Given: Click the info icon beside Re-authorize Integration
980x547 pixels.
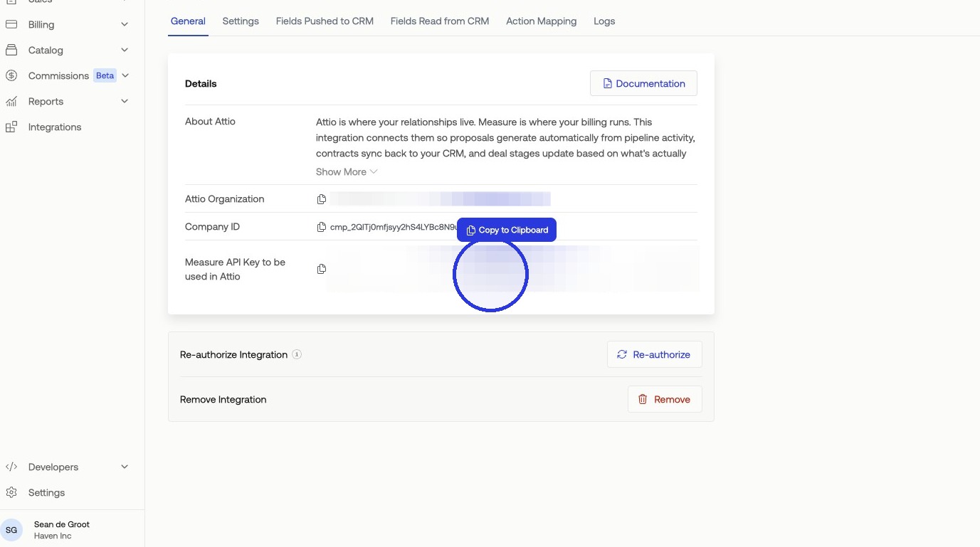Looking at the screenshot, I should click(x=297, y=354).
